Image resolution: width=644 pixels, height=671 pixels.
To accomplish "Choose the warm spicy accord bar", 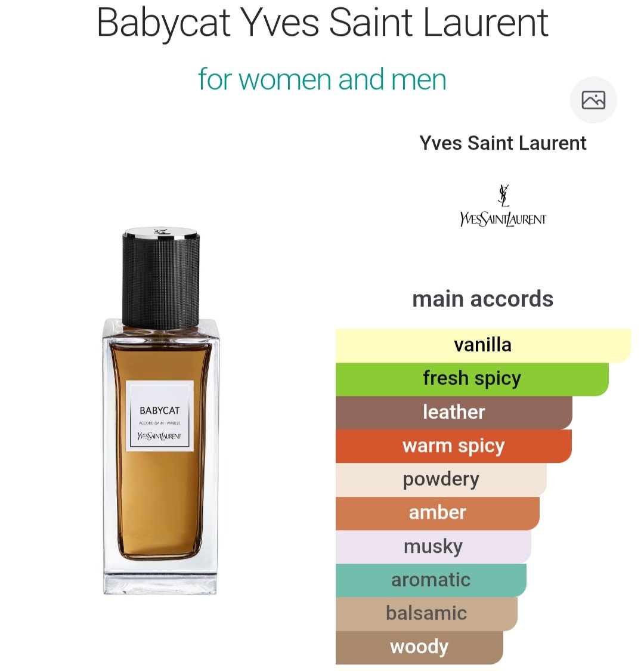I will point(454,446).
